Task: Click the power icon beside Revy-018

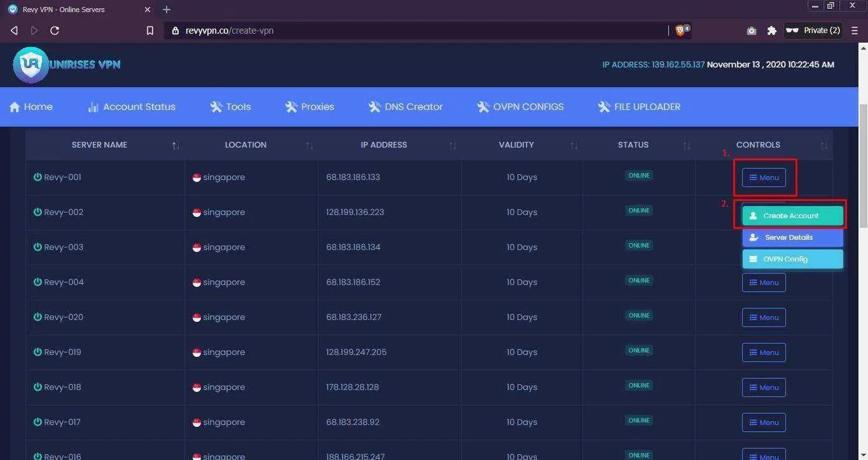Action: click(38, 387)
